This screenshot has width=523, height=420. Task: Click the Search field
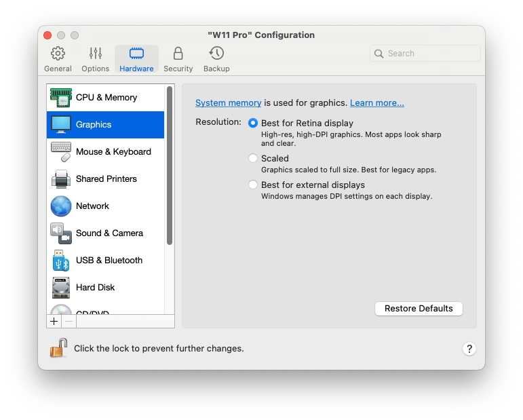(425, 54)
